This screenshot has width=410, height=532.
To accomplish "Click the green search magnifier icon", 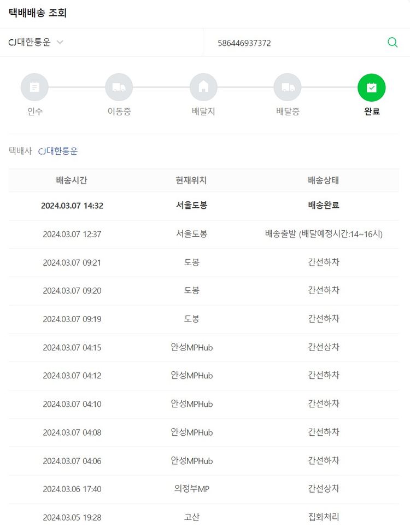I will coord(392,43).
